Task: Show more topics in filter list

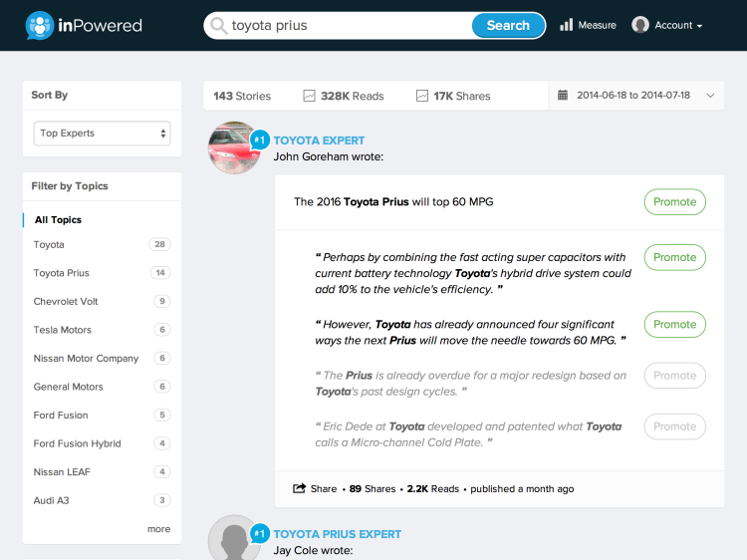Action: coord(158,529)
